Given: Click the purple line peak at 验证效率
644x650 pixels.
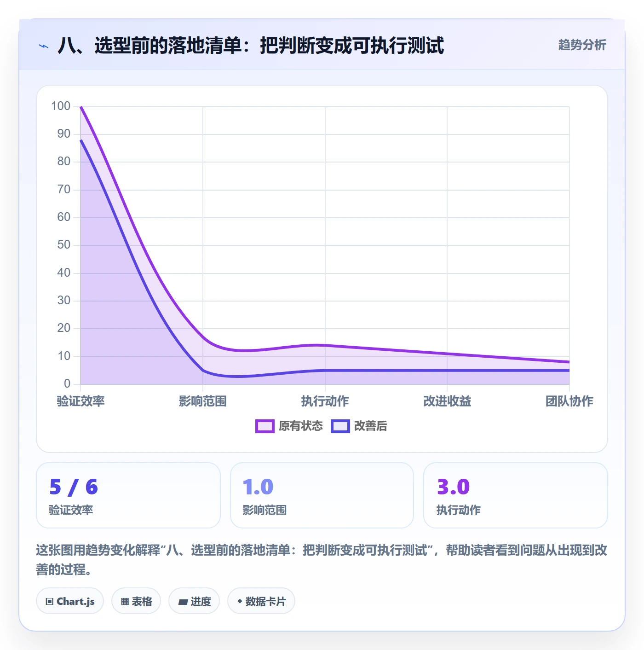Looking at the screenshot, I should pos(81,107).
